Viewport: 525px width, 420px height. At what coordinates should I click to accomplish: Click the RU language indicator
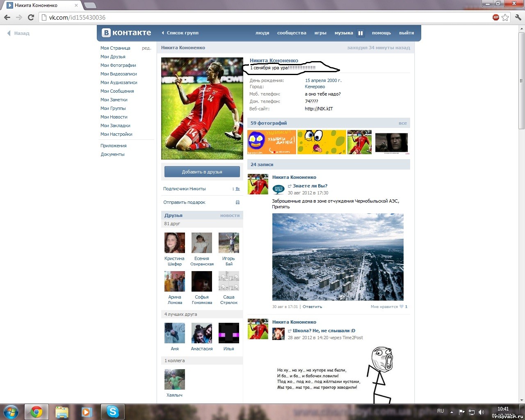coord(441,411)
